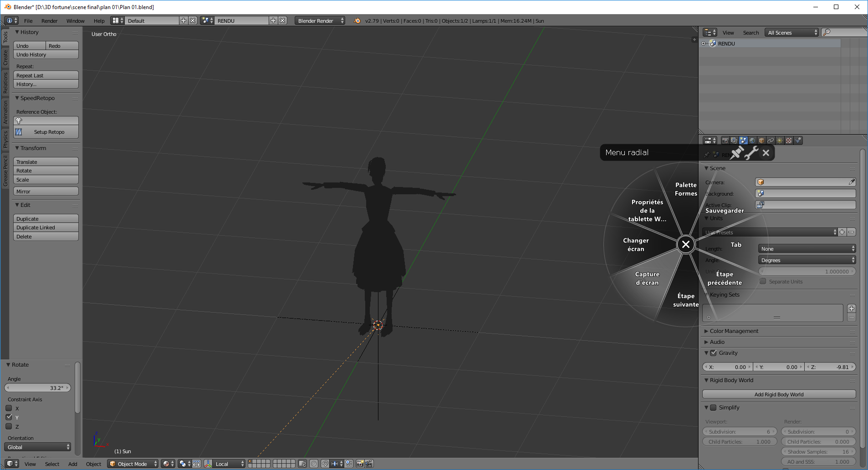Click the radial menu center X button
868x470 pixels.
[x=686, y=244]
